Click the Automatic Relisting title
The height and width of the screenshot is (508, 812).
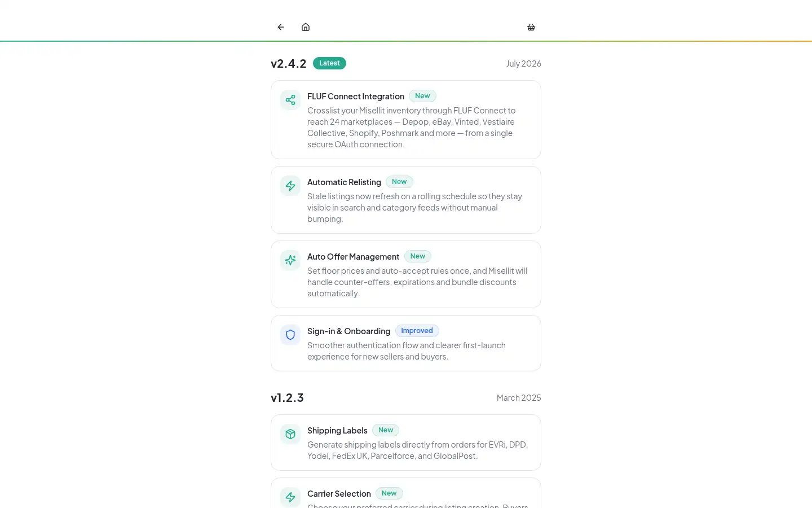click(x=344, y=182)
